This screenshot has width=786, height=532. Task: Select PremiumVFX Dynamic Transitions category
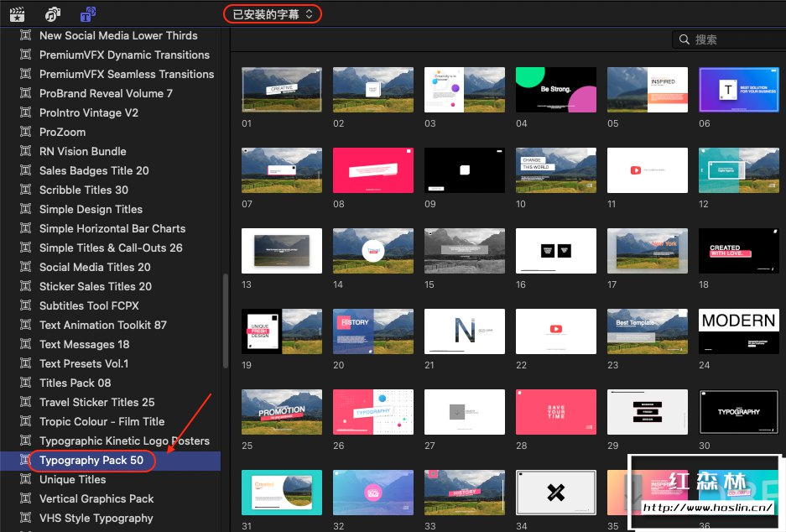pyautogui.click(x=124, y=55)
